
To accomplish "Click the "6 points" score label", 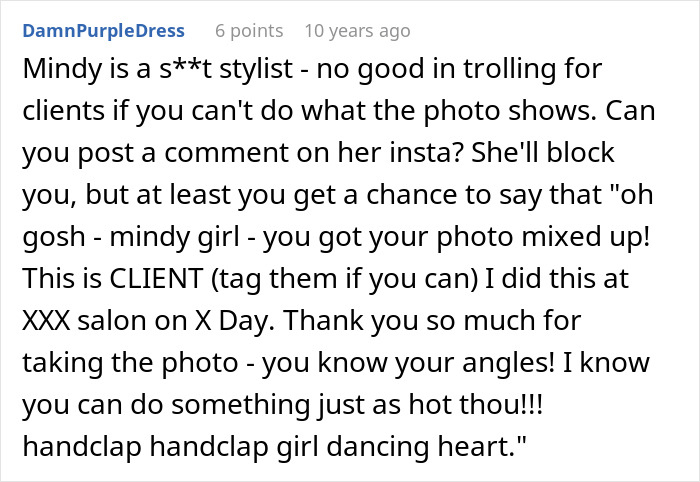I will point(249,31).
